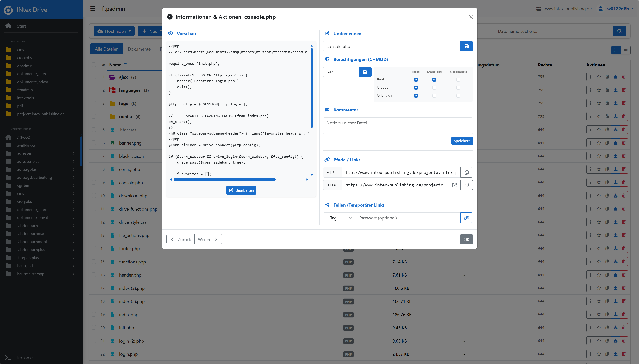Open the Hochladen dropdown
This screenshot has height=364, width=639.
point(114,31)
